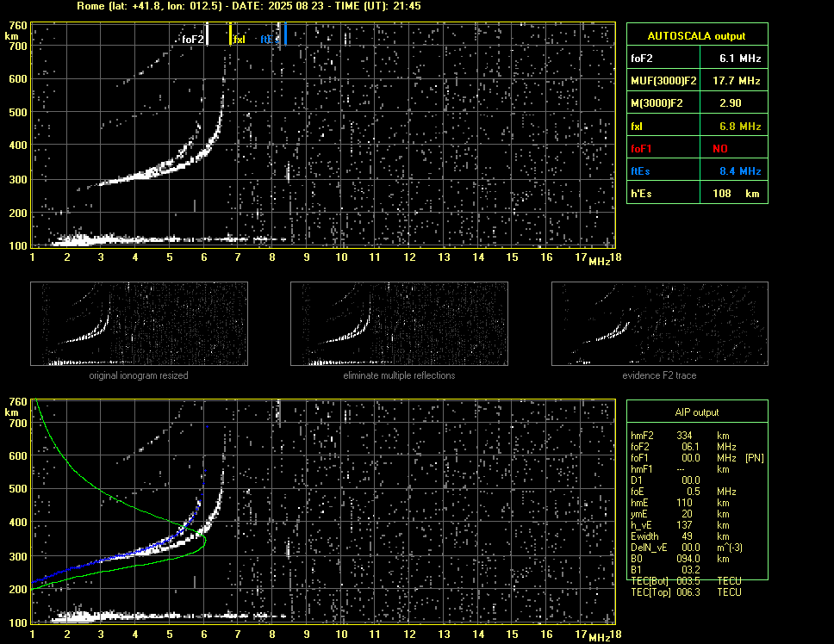
Task: Open the 'original ionogram resized' thumbnail
Action: [x=139, y=324]
